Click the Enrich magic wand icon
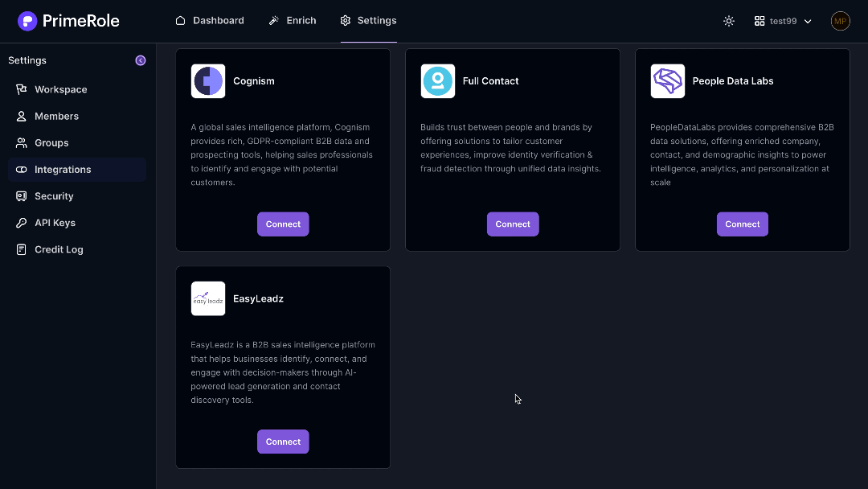 click(274, 20)
